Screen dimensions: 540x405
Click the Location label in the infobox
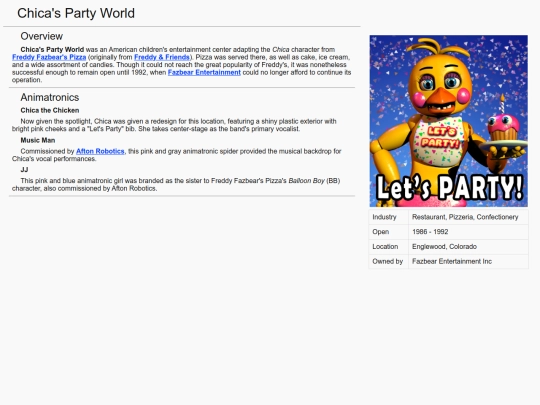pyautogui.click(x=385, y=247)
